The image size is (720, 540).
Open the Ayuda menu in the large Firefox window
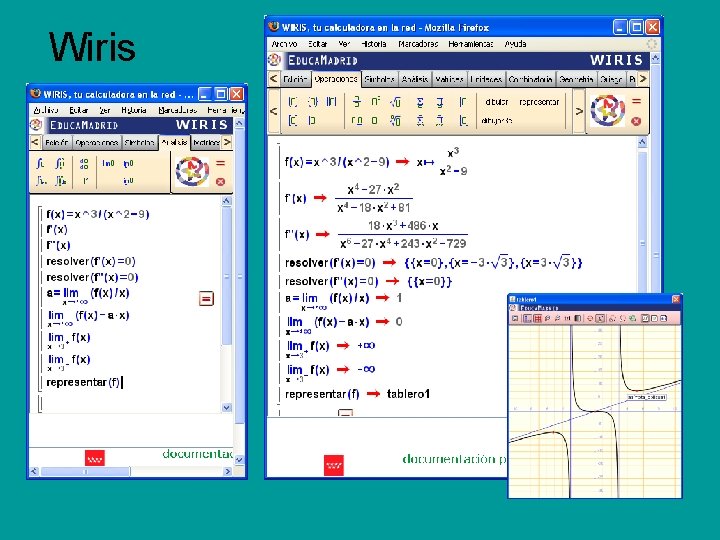(x=515, y=44)
